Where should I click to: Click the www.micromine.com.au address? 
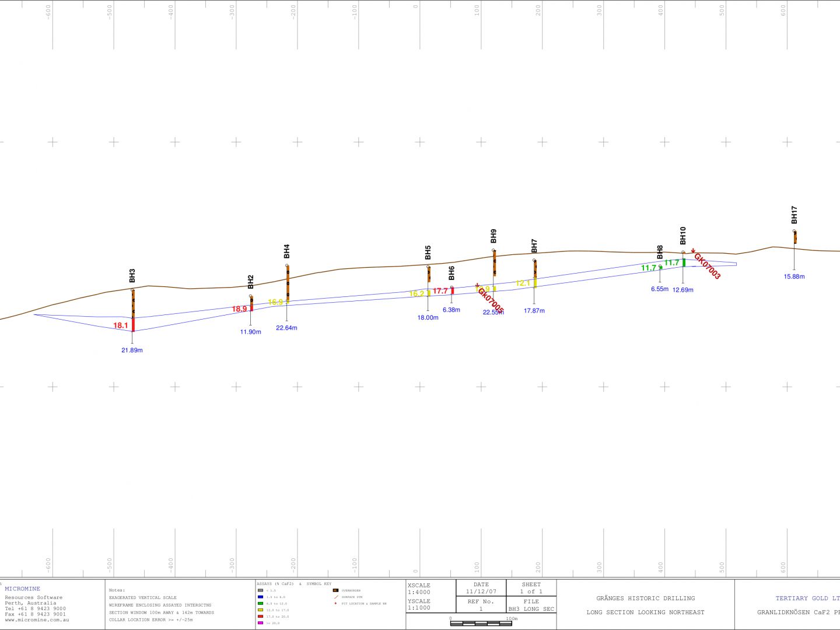(37, 620)
